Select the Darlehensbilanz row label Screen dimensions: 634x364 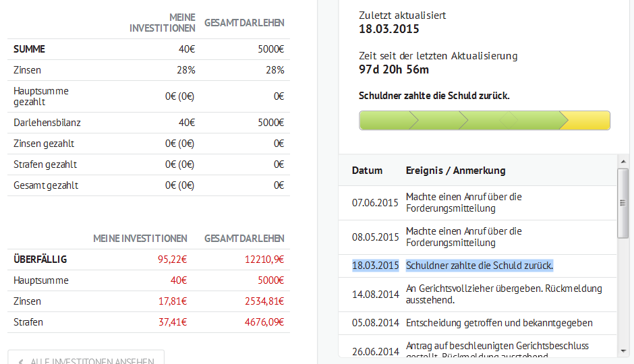47,123
